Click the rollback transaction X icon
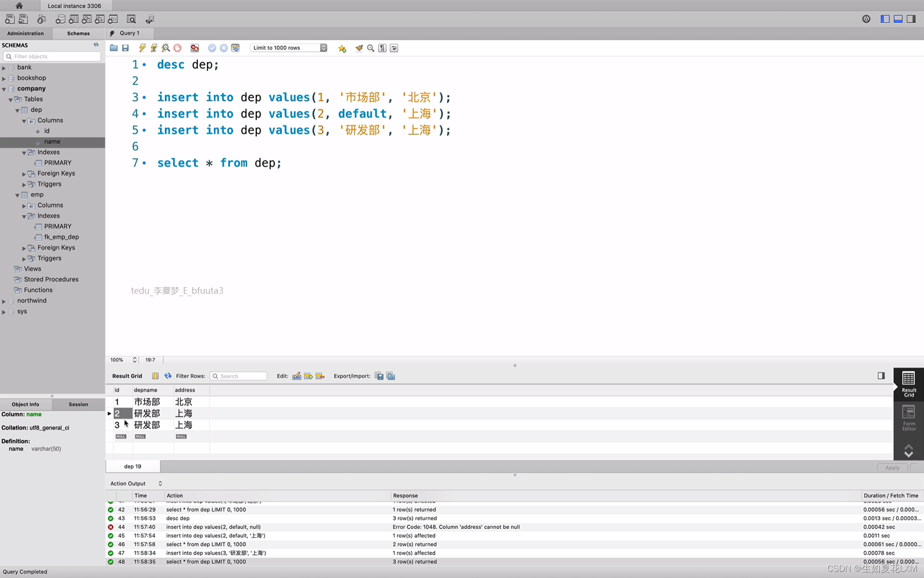924x578 pixels. pos(223,48)
